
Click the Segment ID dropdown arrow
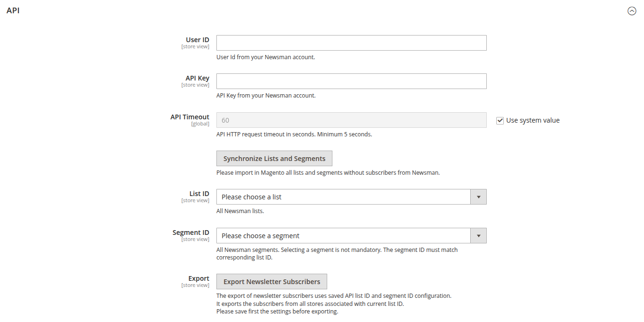click(478, 236)
